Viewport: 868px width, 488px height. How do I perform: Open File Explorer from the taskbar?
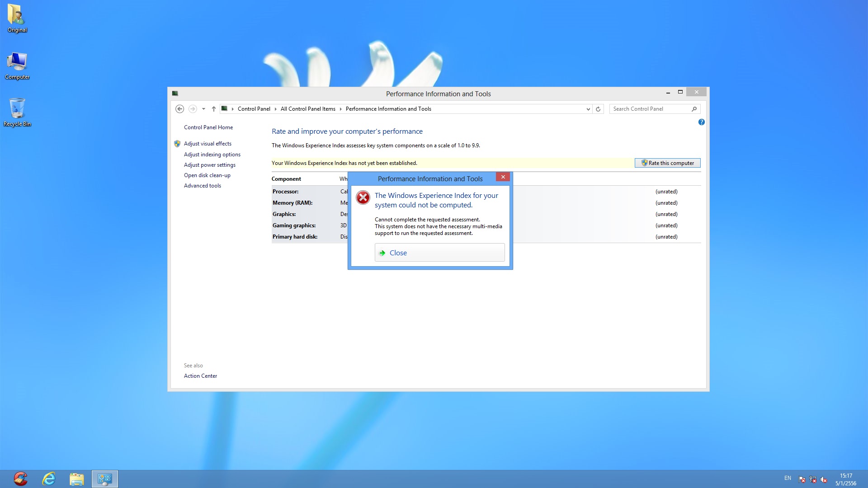click(76, 479)
